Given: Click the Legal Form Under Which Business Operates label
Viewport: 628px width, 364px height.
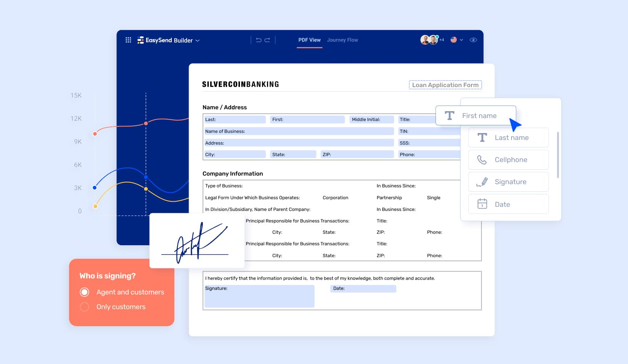Looking at the screenshot, I should [253, 198].
